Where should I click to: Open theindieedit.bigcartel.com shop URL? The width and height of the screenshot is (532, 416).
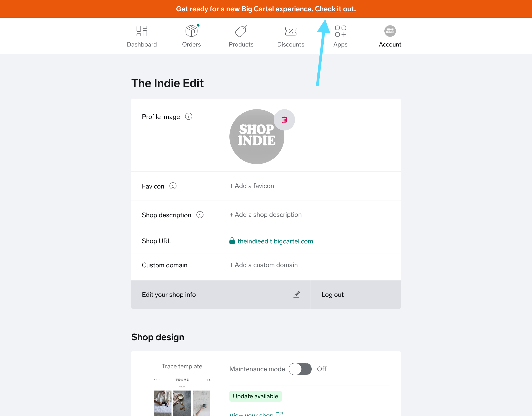tap(275, 241)
